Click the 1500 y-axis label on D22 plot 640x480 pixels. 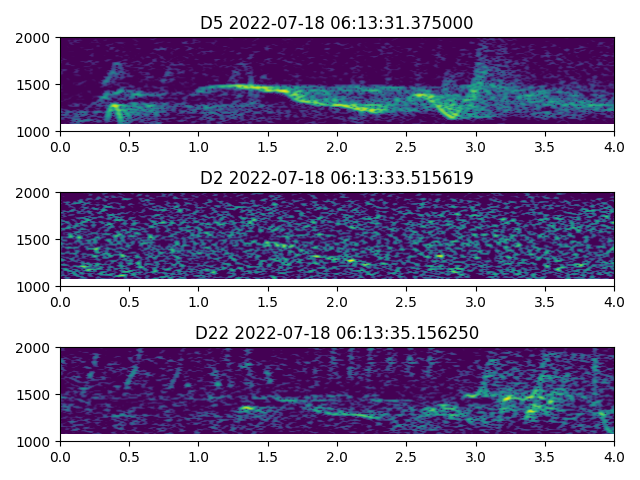(x=36, y=395)
